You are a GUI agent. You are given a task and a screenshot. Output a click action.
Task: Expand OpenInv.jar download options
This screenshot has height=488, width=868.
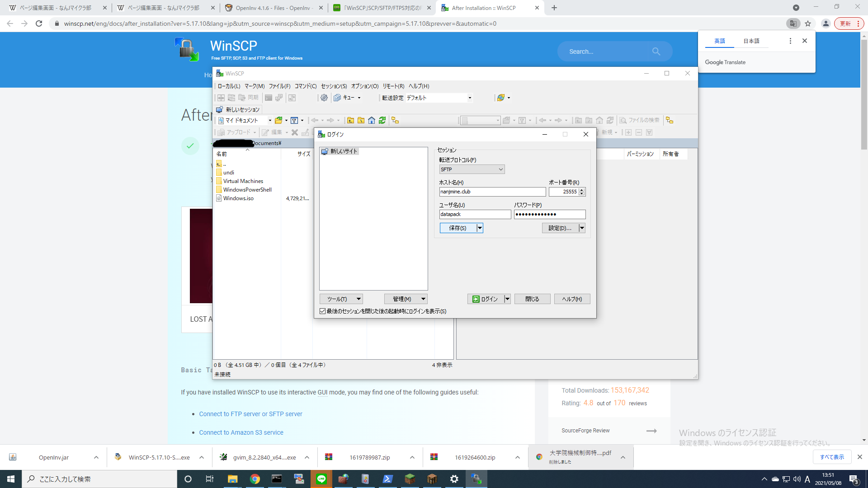[x=96, y=457]
